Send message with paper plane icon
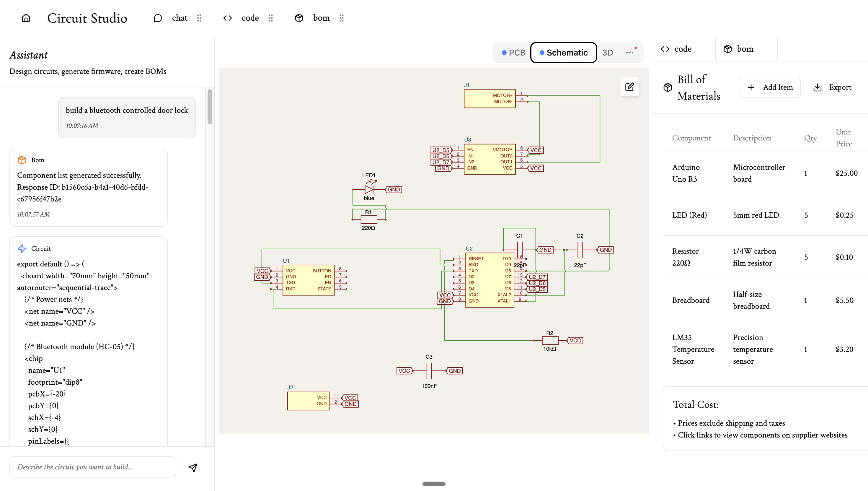This screenshot has width=868, height=491. (193, 467)
